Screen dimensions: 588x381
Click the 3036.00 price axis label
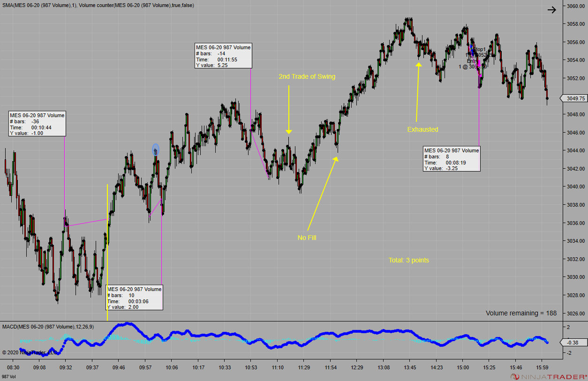[575, 223]
